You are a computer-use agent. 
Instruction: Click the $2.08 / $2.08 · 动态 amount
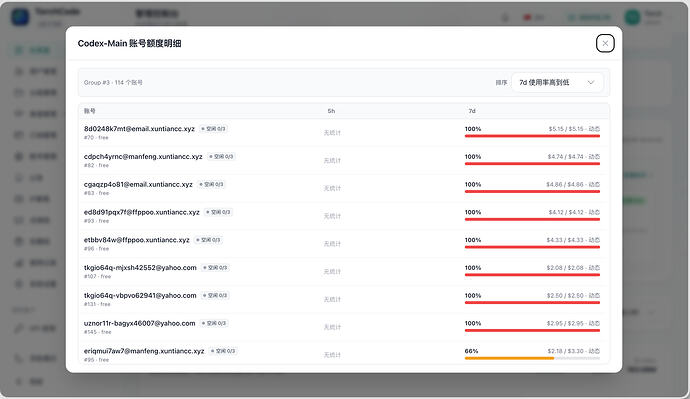click(x=573, y=267)
